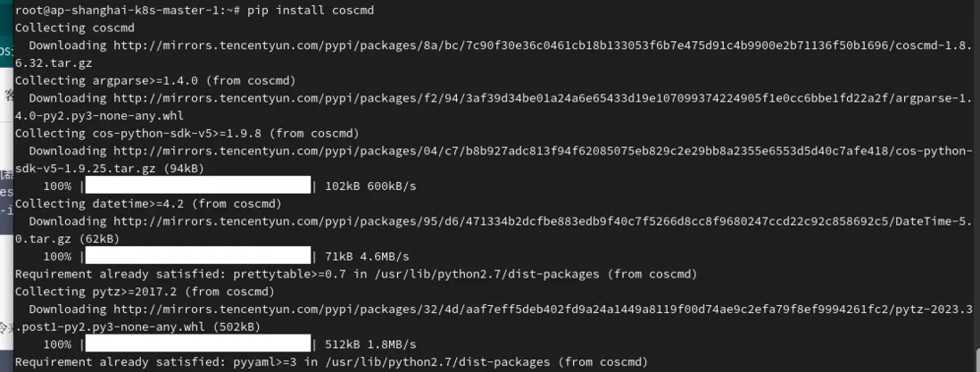Click the 'Collecting datetime>=4.2' line
The image size is (980, 372).
[148, 203]
